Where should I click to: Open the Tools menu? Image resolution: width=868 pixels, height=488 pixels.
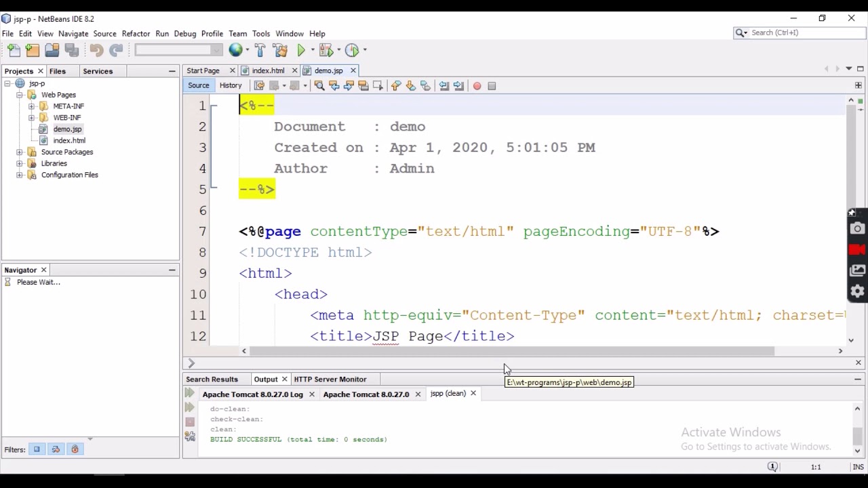[261, 33]
